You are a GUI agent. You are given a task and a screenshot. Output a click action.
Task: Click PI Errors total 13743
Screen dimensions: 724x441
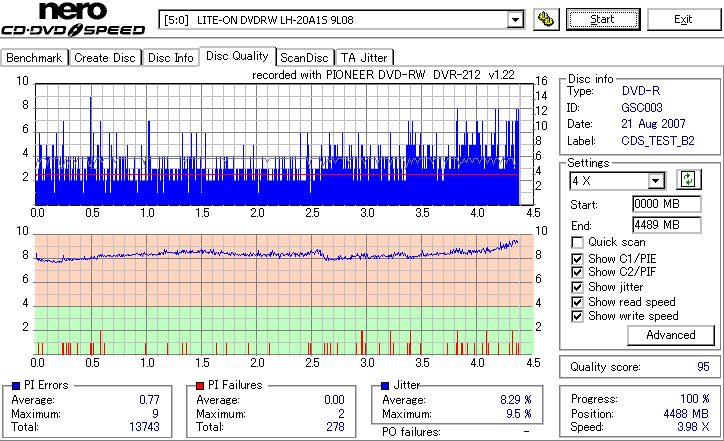tap(145, 427)
